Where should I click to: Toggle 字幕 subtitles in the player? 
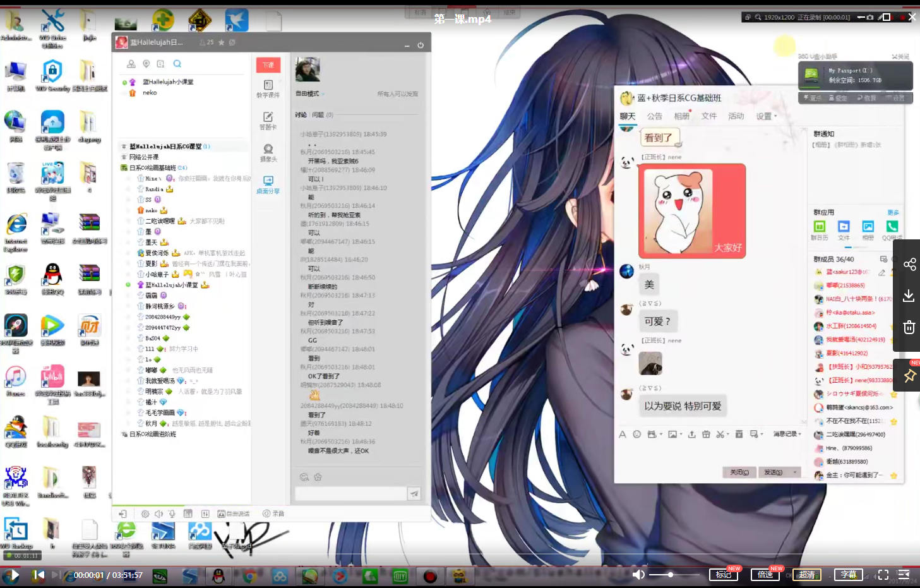(848, 575)
